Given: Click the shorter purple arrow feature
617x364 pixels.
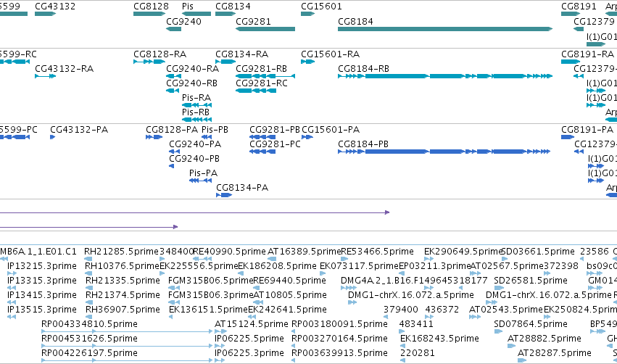Looking at the screenshot, I should [x=89, y=227].
